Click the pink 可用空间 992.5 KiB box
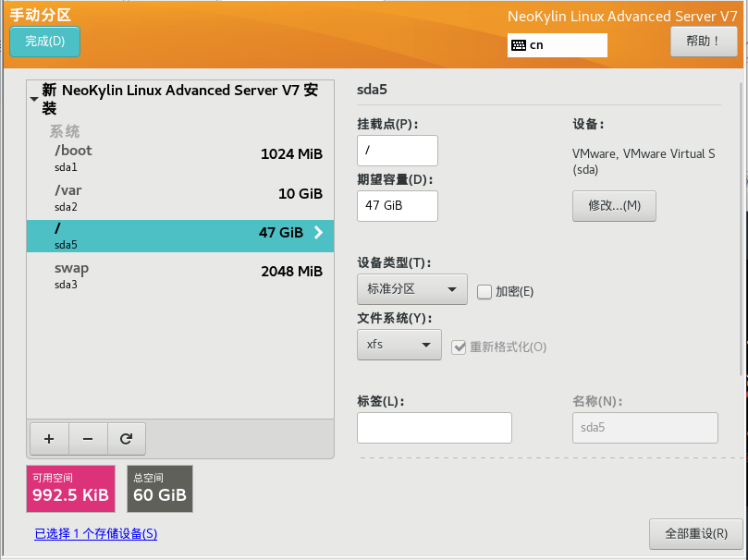This screenshot has width=748, height=560. coord(70,489)
